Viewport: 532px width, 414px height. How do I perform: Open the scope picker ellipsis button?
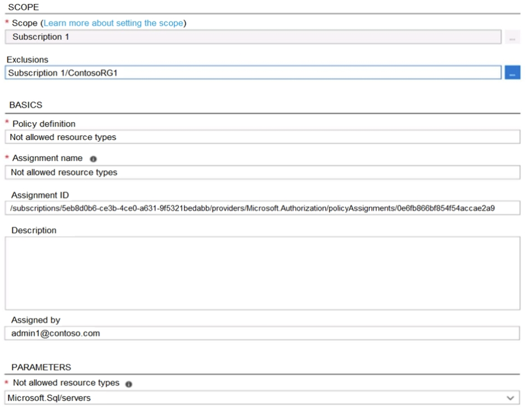click(512, 37)
